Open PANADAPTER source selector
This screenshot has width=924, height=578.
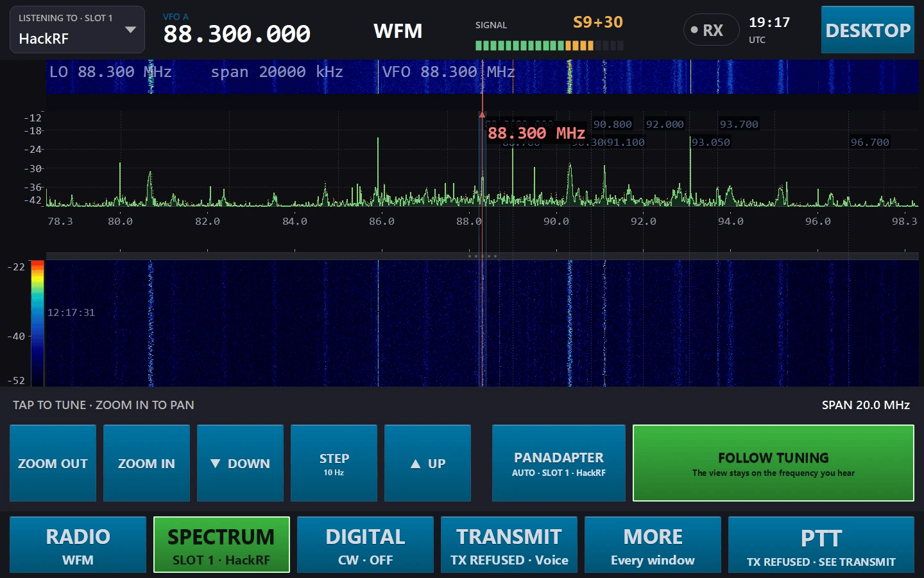point(559,463)
